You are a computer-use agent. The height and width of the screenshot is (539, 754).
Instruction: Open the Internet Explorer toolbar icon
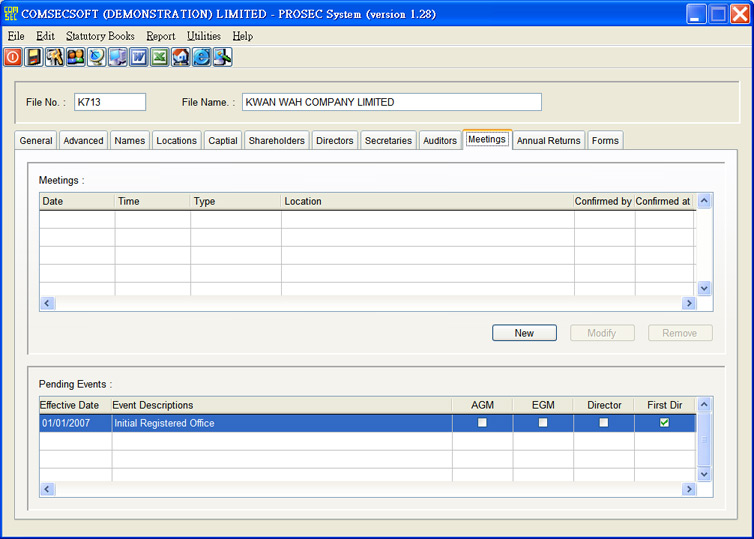coord(201,57)
